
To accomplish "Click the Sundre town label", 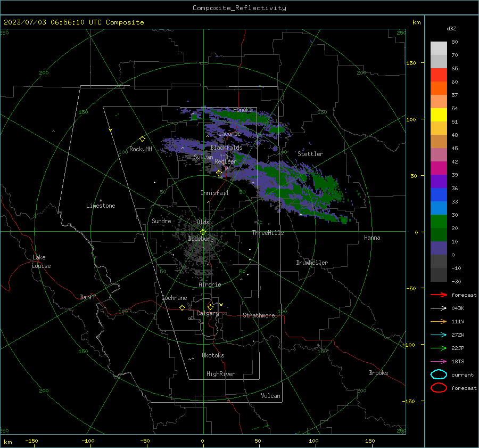I will click(x=161, y=221).
